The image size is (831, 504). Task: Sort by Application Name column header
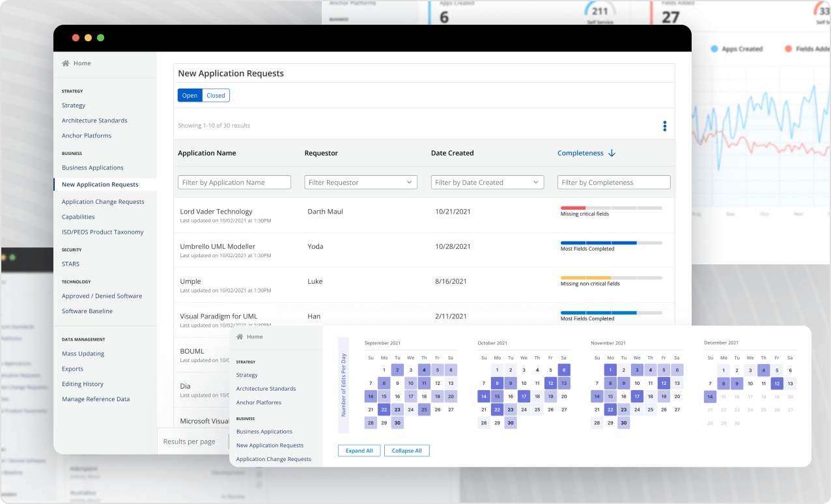(207, 153)
